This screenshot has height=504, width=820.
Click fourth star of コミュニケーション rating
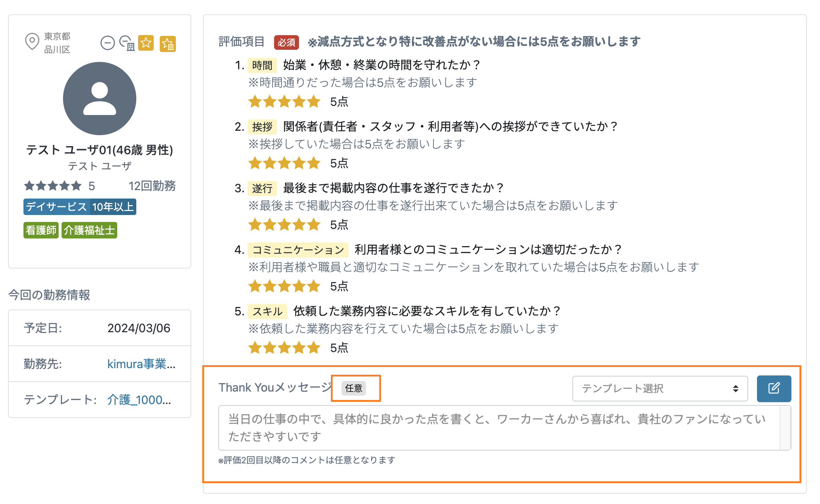(x=299, y=286)
